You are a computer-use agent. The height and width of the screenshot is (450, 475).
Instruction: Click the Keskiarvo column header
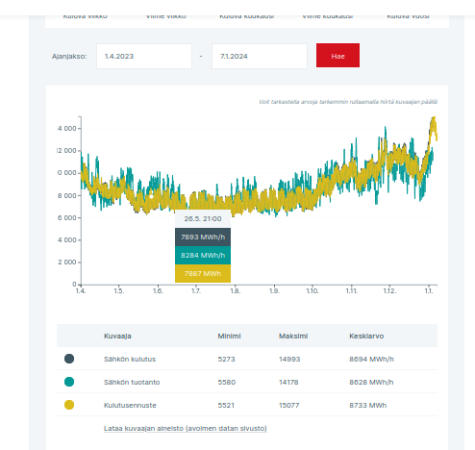click(x=366, y=336)
